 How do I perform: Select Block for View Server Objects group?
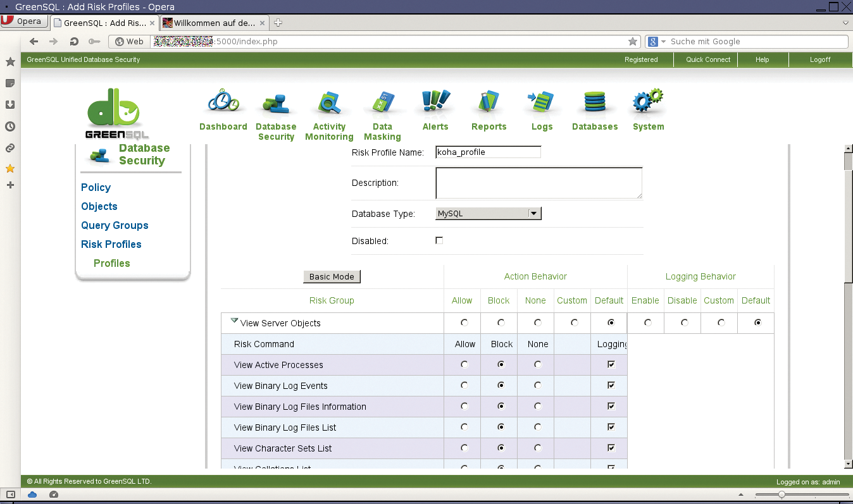[x=501, y=323]
